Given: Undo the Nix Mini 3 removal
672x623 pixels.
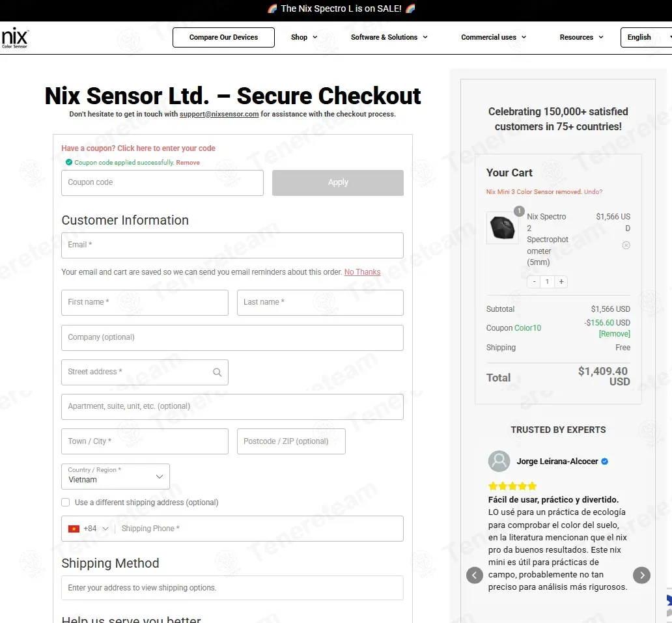Looking at the screenshot, I should 593,192.
